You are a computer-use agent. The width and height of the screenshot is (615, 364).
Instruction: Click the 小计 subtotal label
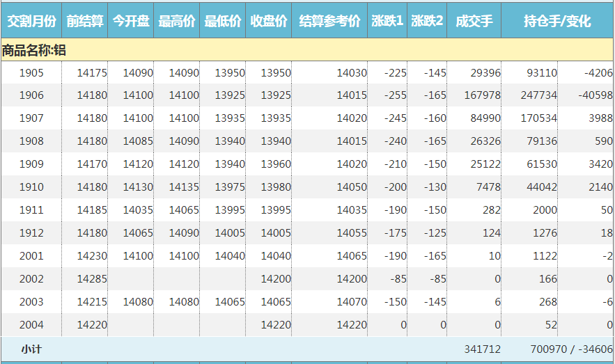pyautogui.click(x=31, y=349)
